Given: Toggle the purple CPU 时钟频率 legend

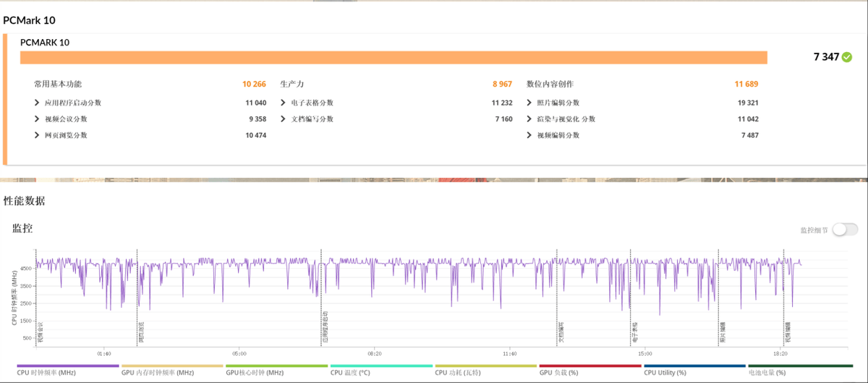Looking at the screenshot, I should click(69, 369).
